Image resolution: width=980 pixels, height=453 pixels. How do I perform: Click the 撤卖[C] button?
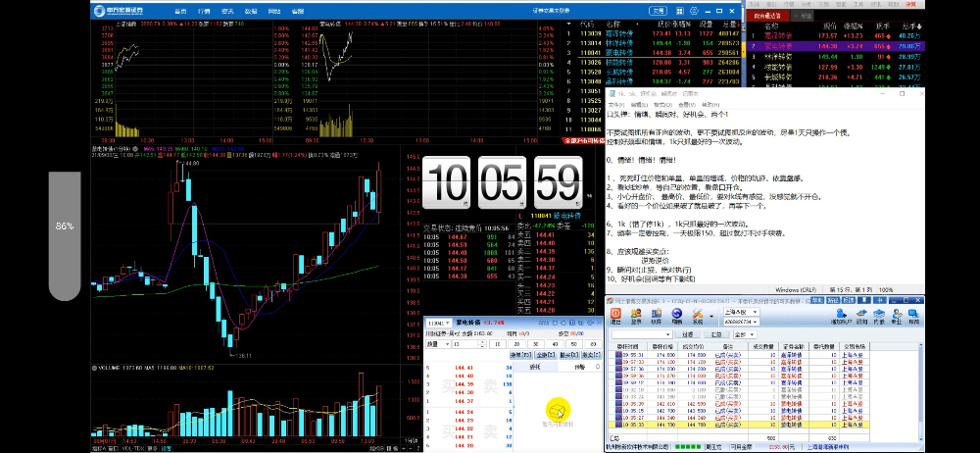[x=591, y=355]
